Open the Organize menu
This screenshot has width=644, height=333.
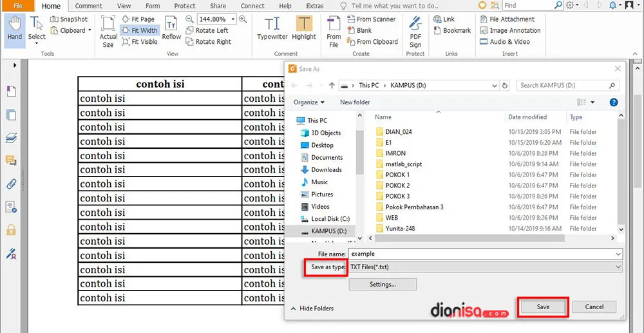(x=309, y=102)
